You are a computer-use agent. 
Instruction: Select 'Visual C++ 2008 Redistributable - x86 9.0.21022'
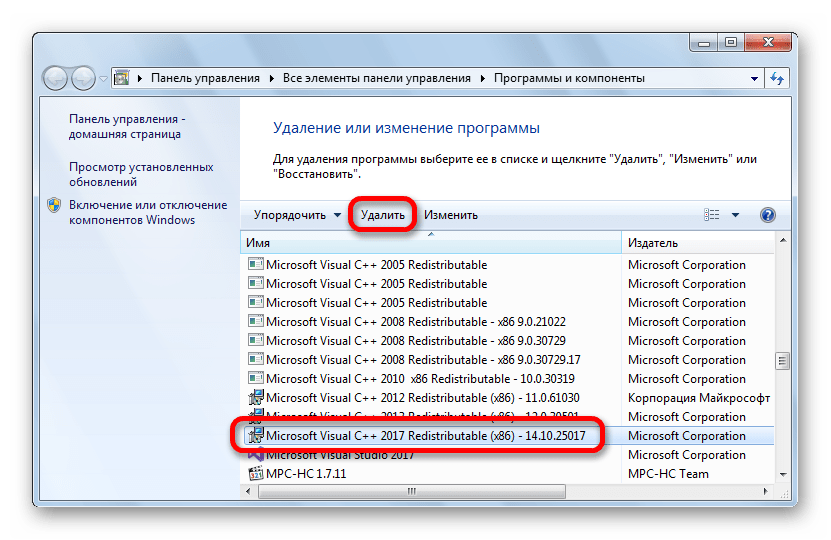click(x=508, y=322)
